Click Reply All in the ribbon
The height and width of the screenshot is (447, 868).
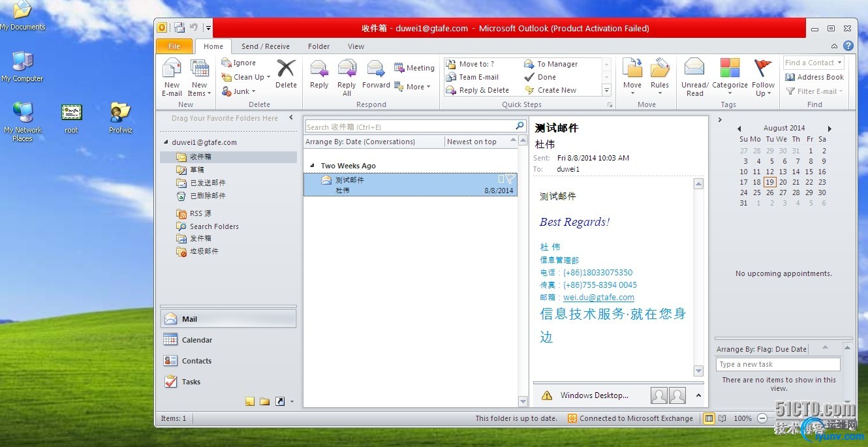coord(347,77)
